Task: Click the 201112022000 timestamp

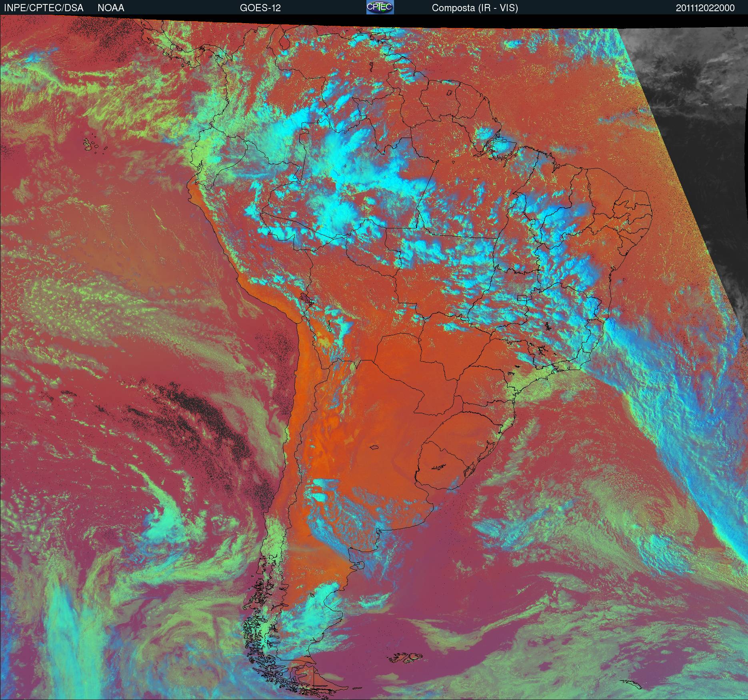Action: pos(705,8)
